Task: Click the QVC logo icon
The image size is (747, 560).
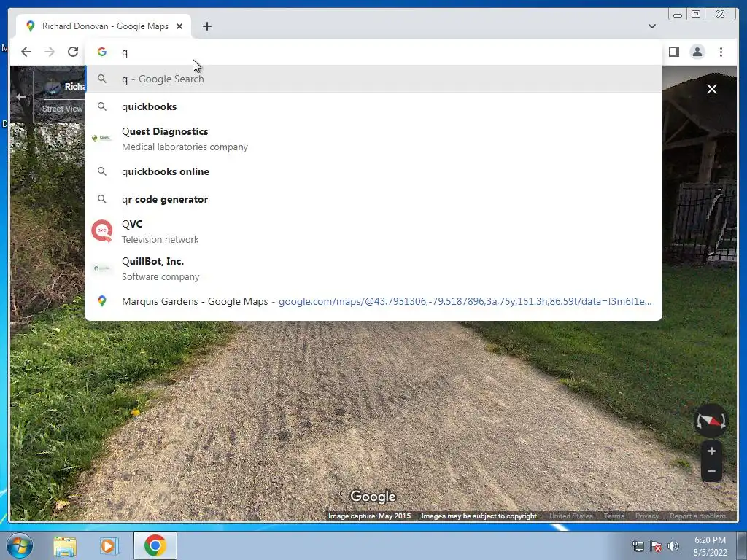Action: tap(102, 231)
